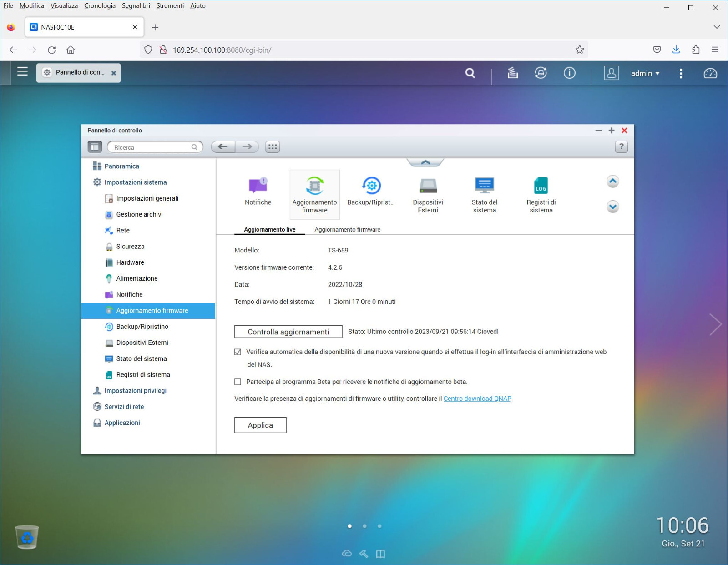Viewport: 728px width, 565px height.
Task: Open the three-dot more options icon
Action: coord(681,73)
